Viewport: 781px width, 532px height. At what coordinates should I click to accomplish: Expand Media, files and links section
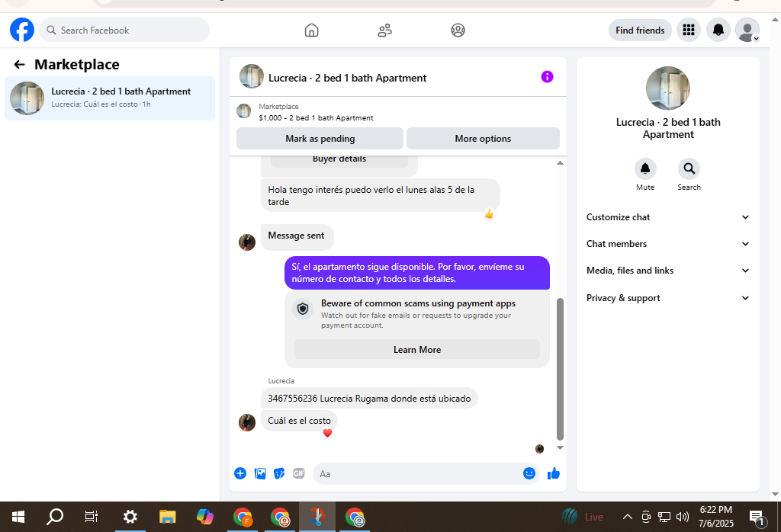pos(668,271)
